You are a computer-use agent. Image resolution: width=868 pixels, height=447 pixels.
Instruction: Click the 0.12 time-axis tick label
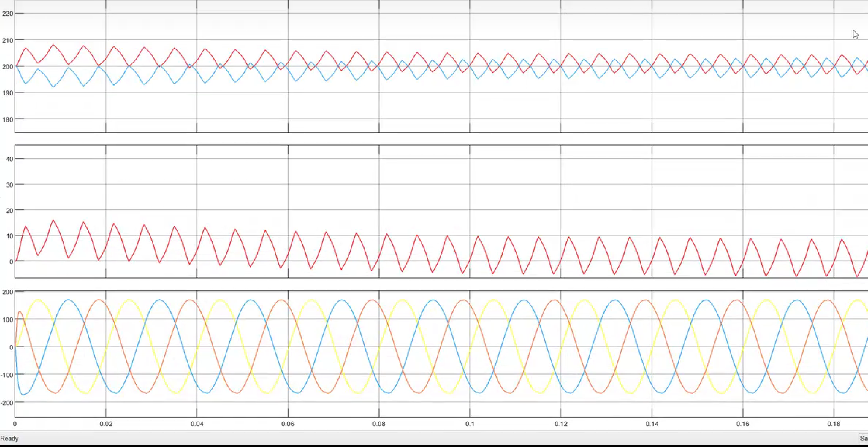(x=561, y=424)
